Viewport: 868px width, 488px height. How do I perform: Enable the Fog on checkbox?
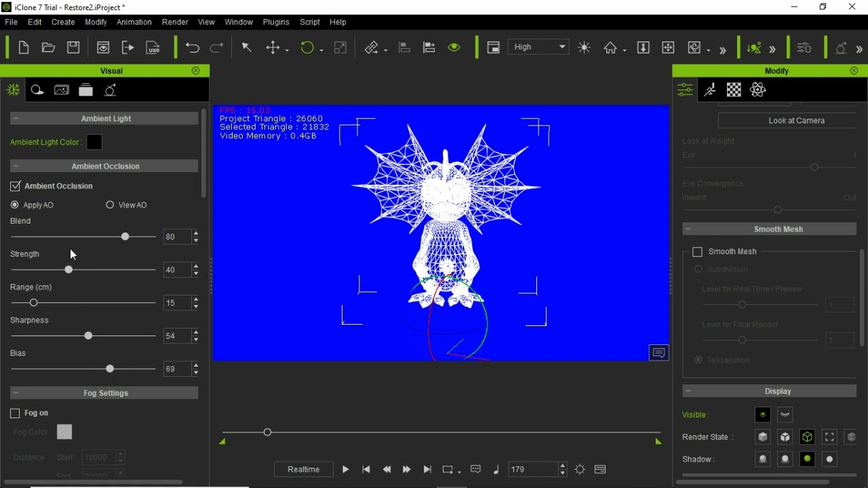click(x=15, y=413)
